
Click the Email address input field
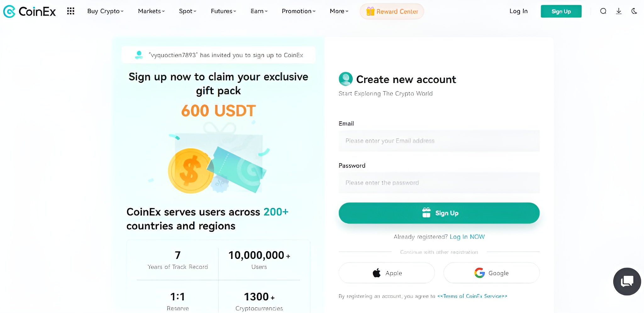pos(439,141)
